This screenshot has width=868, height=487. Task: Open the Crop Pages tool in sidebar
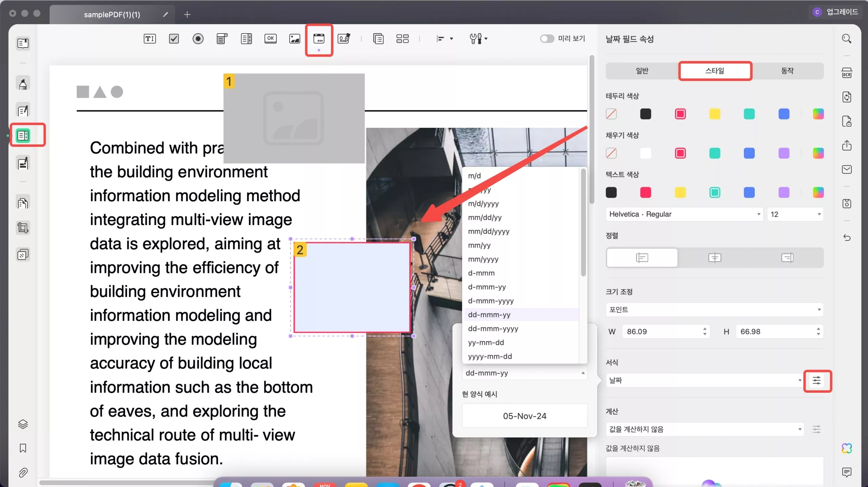(23, 228)
